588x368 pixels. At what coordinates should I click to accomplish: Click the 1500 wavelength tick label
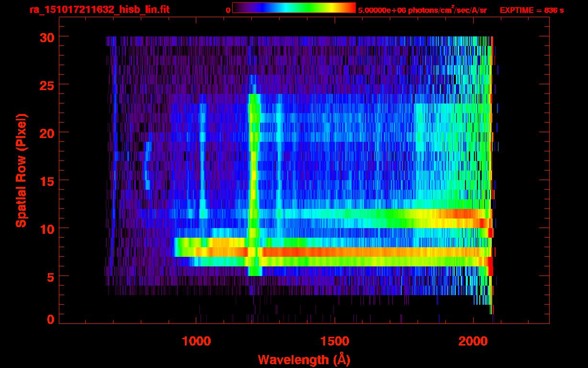[x=334, y=341]
